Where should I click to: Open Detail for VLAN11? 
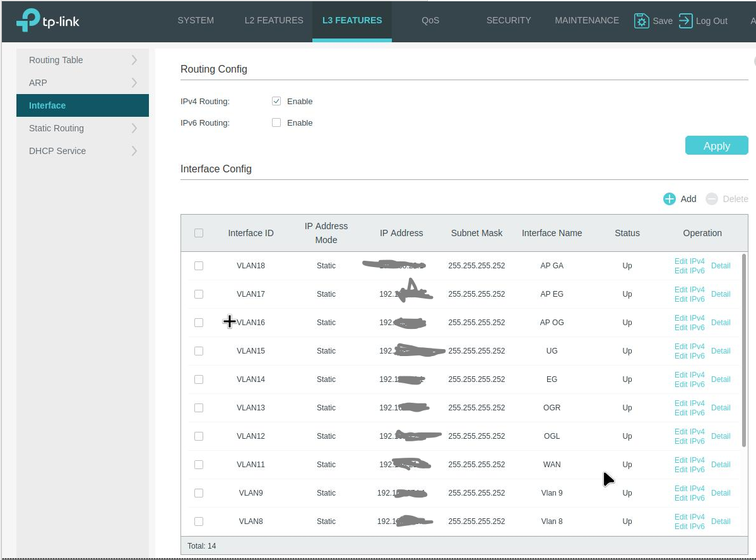pos(721,465)
